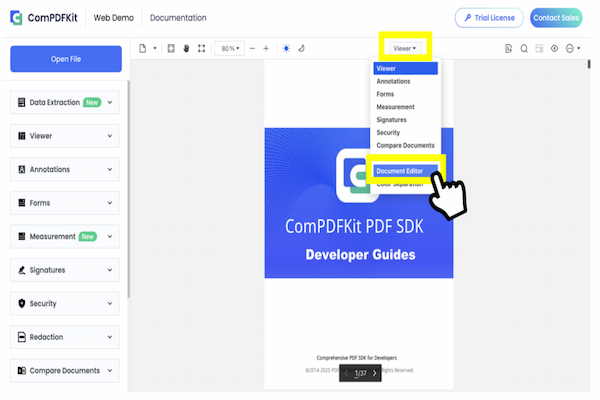Open the more options circle icon
This screenshot has height=400, width=600.
pyautogui.click(x=570, y=49)
